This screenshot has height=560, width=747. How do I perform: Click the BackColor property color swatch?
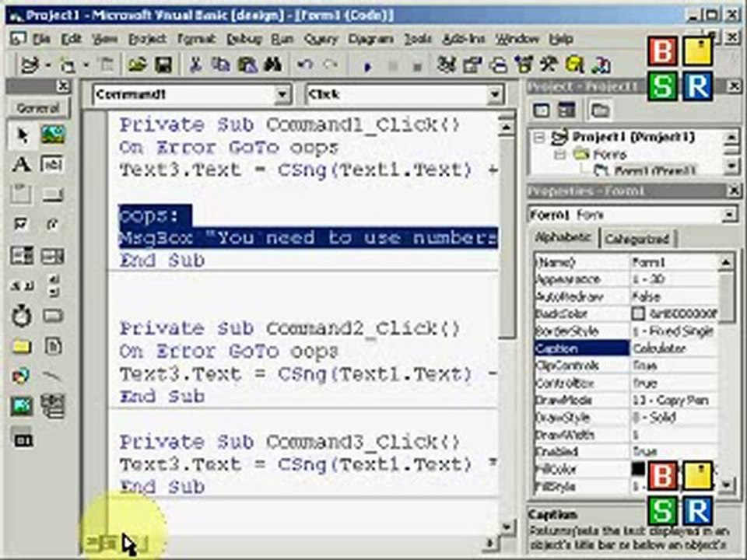pos(638,313)
